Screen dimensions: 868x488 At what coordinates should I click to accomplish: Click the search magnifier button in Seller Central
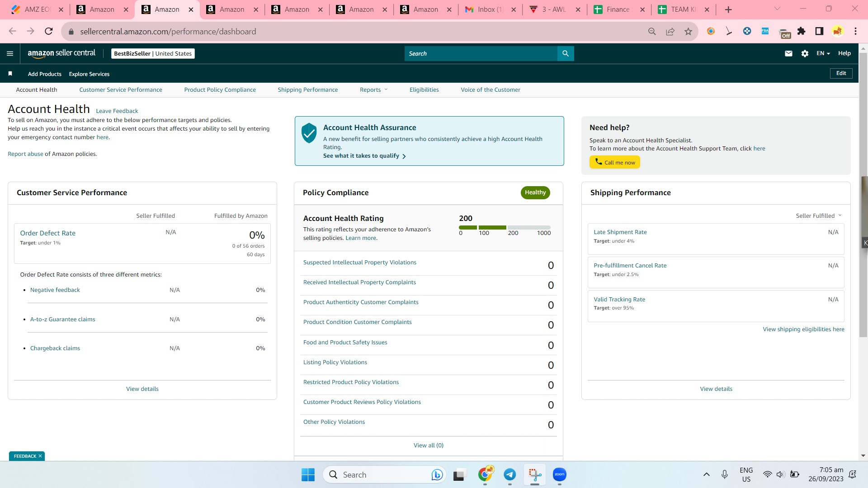click(x=566, y=53)
